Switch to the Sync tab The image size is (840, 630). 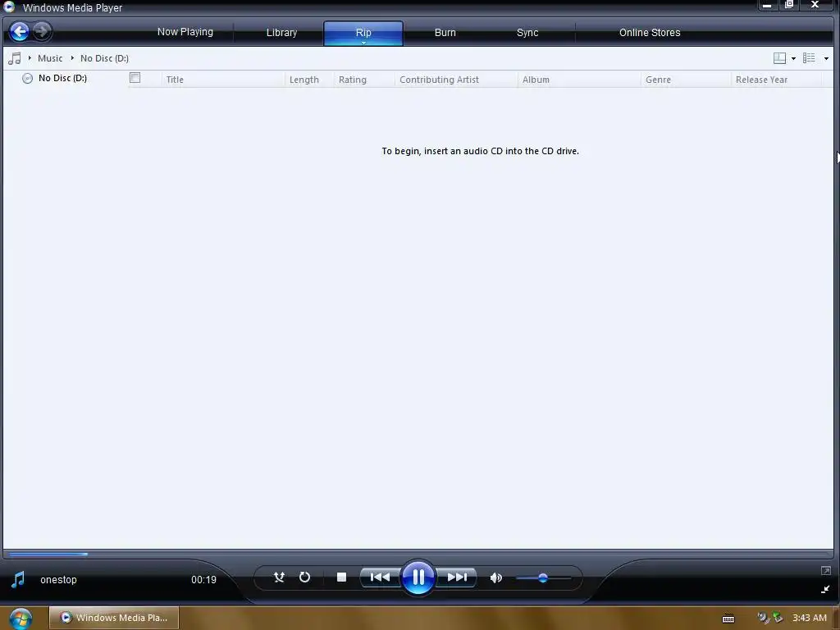pos(527,33)
